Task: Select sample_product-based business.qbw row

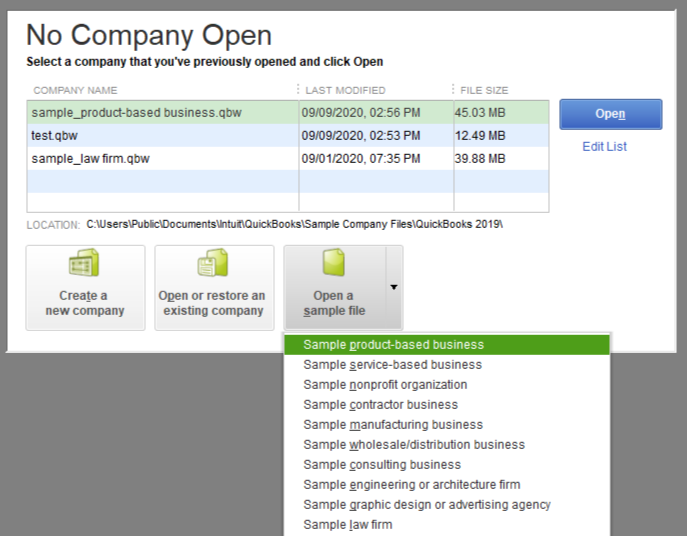Action: tap(288, 113)
